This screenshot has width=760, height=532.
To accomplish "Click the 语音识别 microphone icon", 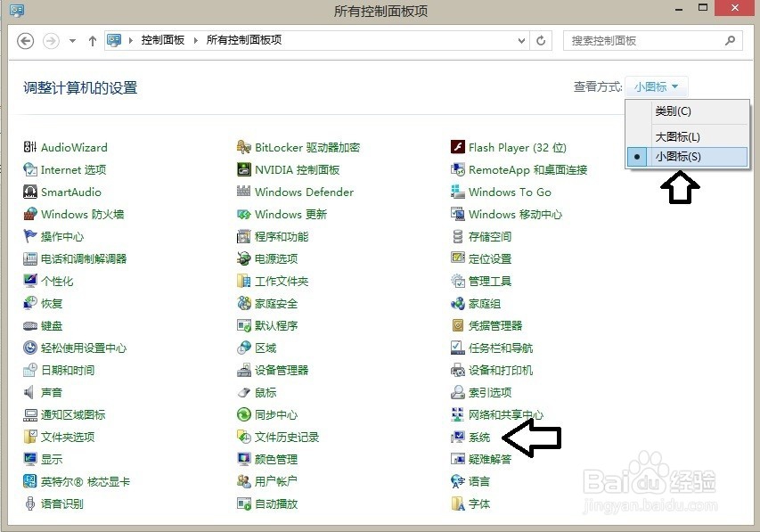I will pos(30,503).
